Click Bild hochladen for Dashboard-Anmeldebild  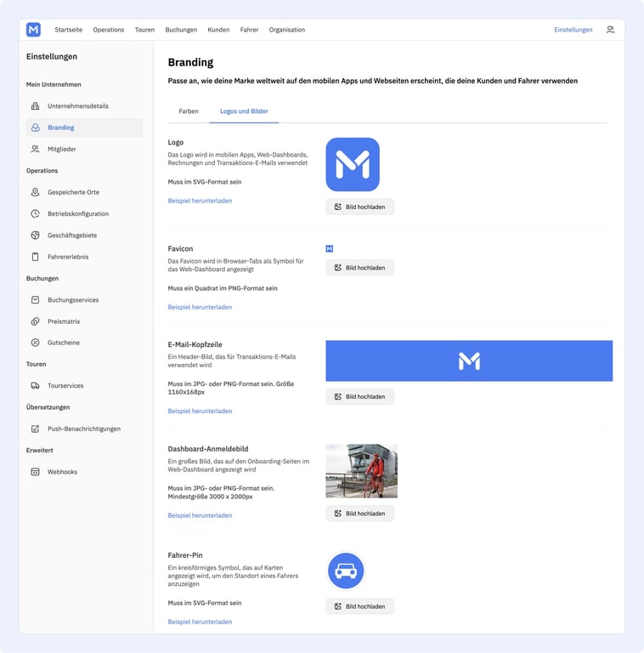tap(360, 514)
